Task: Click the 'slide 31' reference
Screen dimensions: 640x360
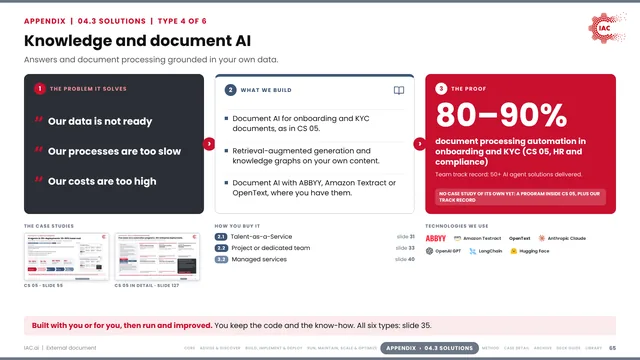Action: pos(405,237)
